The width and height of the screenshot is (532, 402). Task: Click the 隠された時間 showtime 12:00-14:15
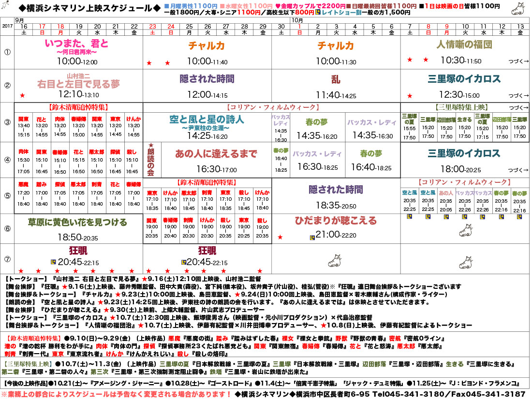pyautogui.click(x=207, y=95)
